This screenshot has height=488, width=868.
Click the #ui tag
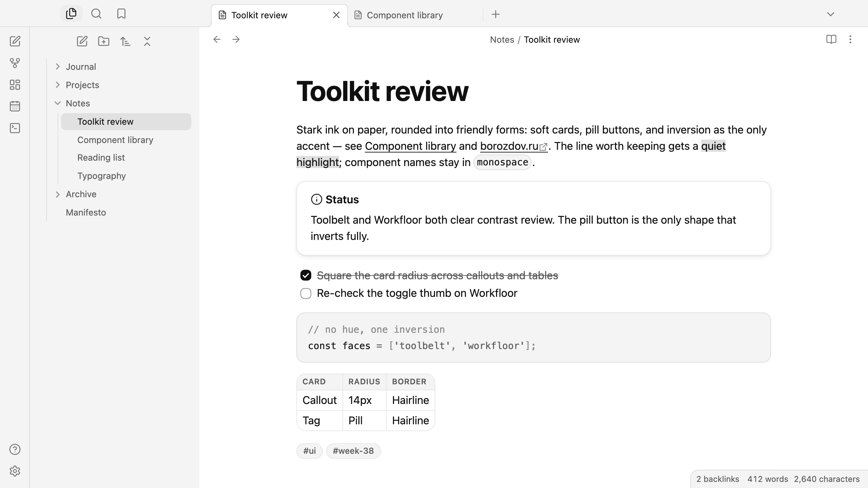click(x=310, y=451)
